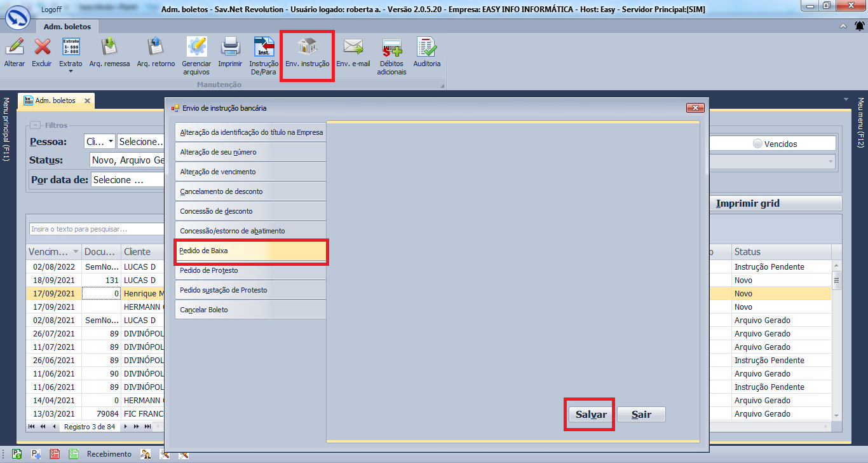Click the red form icon in status bar
Viewport: 868px width, 463px height.
55,454
